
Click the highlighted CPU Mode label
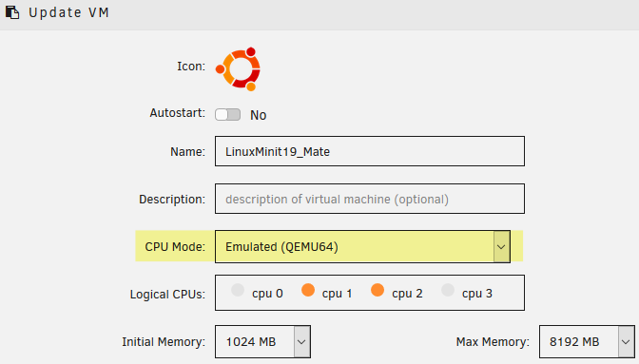pyautogui.click(x=175, y=247)
